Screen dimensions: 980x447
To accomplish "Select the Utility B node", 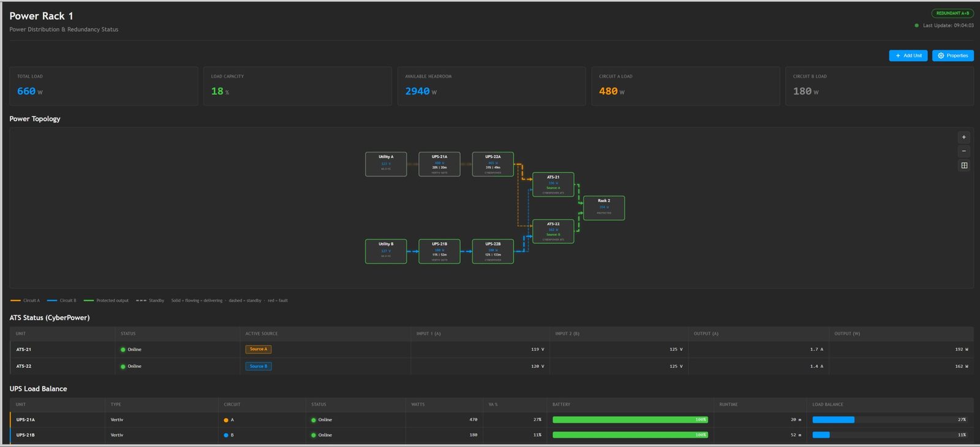I will click(386, 252).
